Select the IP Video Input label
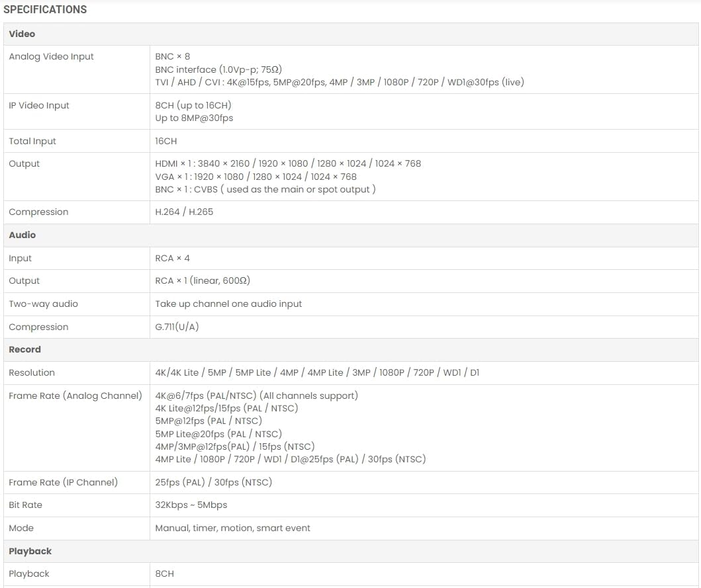Image resolution: width=701 pixels, height=588 pixels. (x=39, y=106)
